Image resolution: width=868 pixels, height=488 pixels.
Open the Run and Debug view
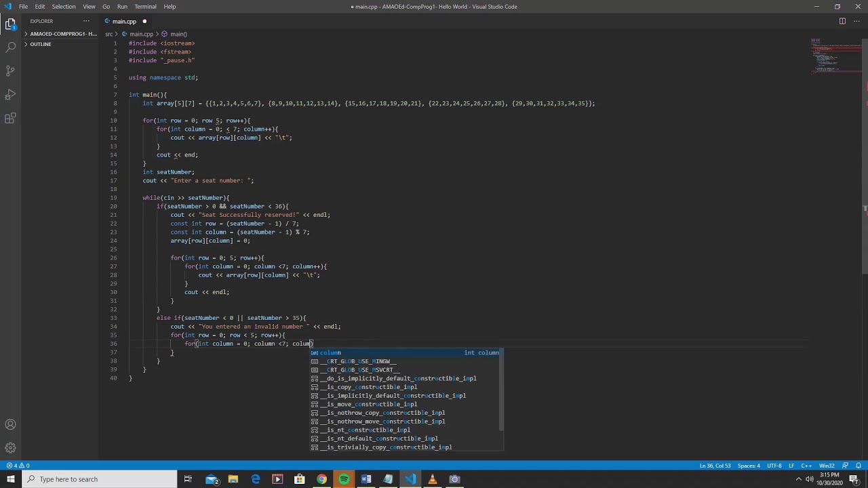click(10, 94)
